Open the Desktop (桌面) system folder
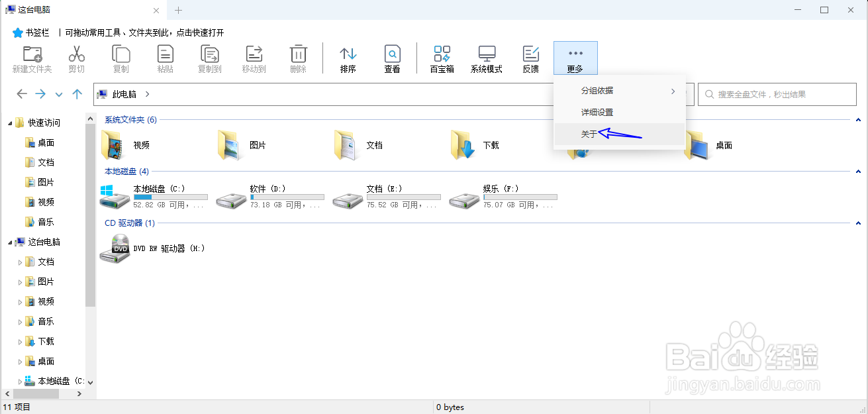The width and height of the screenshot is (868, 414). [x=708, y=144]
